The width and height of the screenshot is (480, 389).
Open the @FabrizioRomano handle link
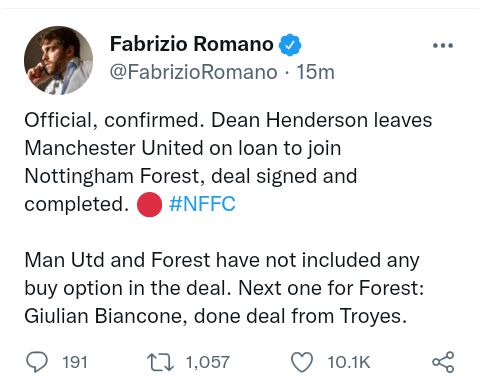(193, 72)
